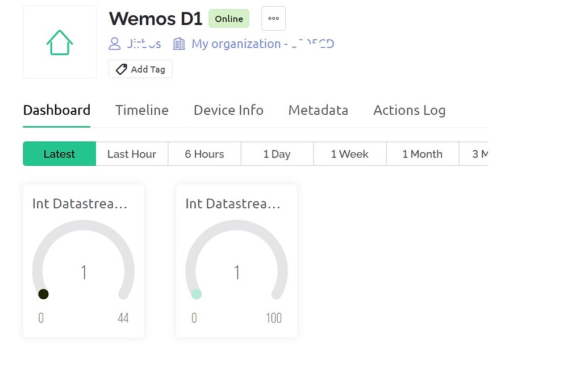
Task: Click the light green knob on the 0-100 gauge
Action: (197, 294)
